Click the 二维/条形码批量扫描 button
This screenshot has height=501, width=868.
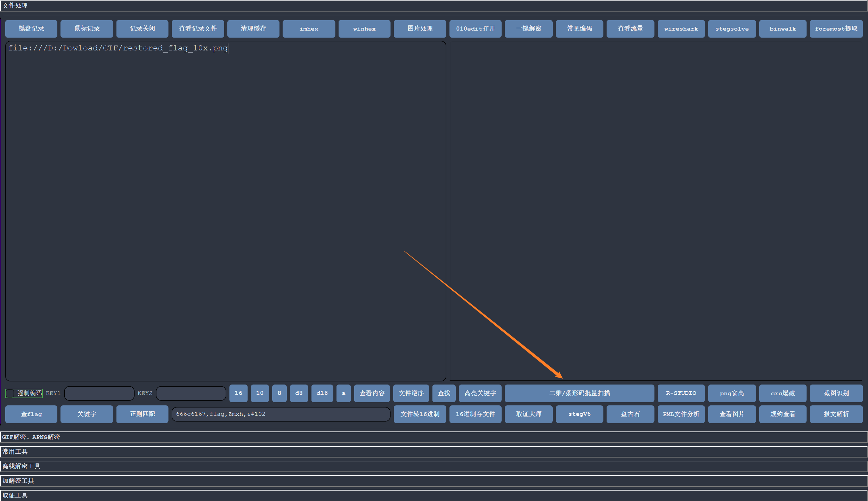pyautogui.click(x=579, y=393)
